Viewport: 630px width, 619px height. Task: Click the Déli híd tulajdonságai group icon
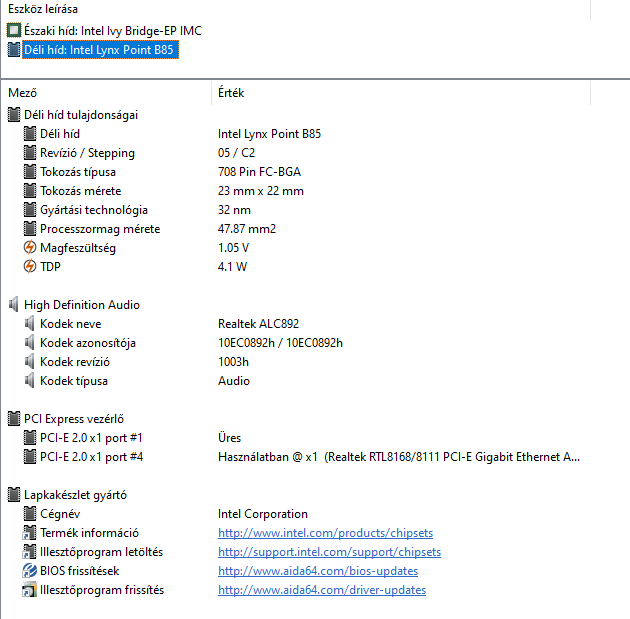14,115
